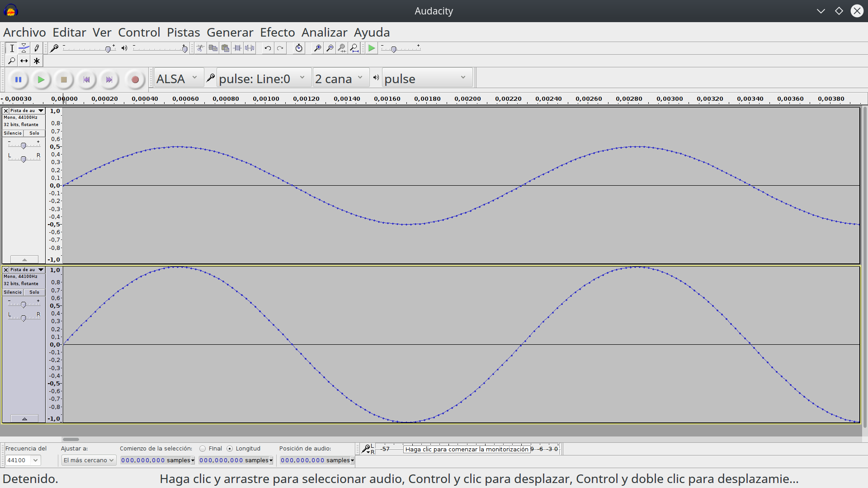Close the second track with X
868x488 pixels.
click(6, 270)
